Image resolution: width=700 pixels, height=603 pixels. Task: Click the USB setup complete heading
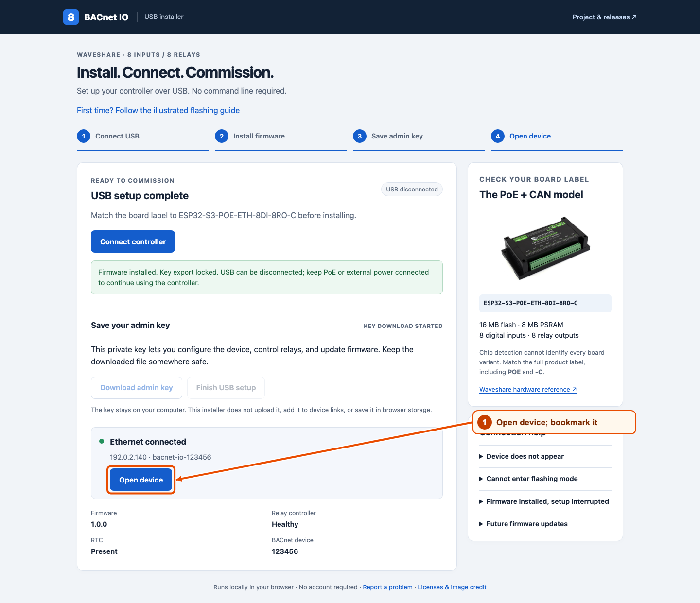tap(140, 196)
